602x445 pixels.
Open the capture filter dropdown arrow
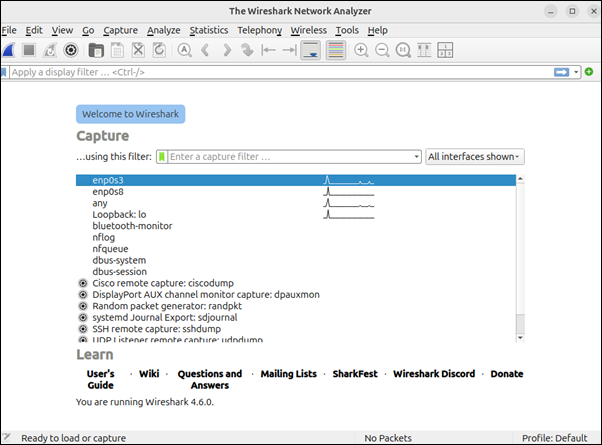point(417,157)
